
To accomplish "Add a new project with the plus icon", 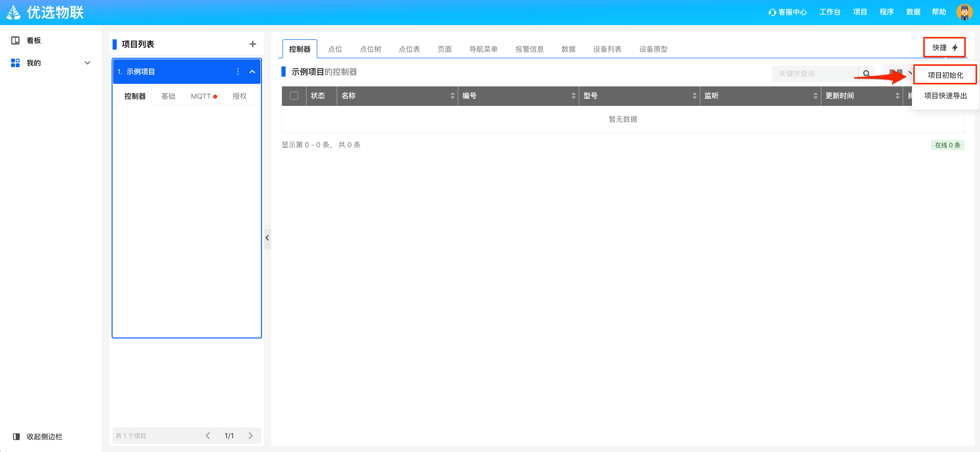I will point(253,44).
